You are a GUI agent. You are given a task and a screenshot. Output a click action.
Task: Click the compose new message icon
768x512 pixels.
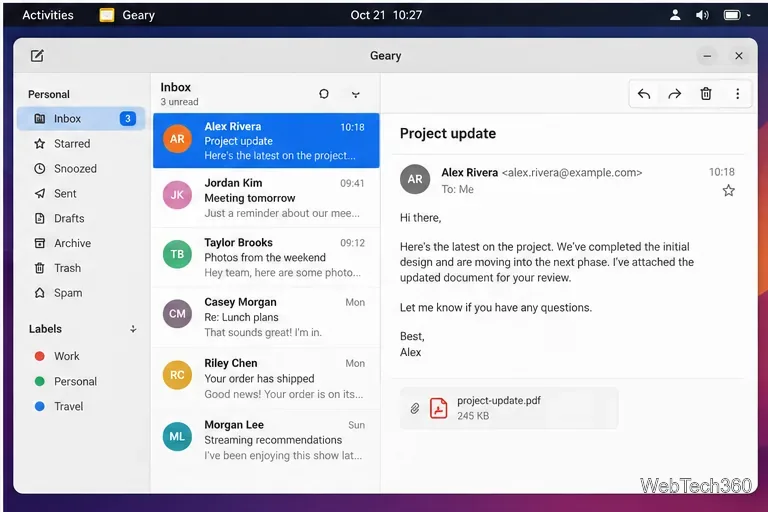click(37, 55)
